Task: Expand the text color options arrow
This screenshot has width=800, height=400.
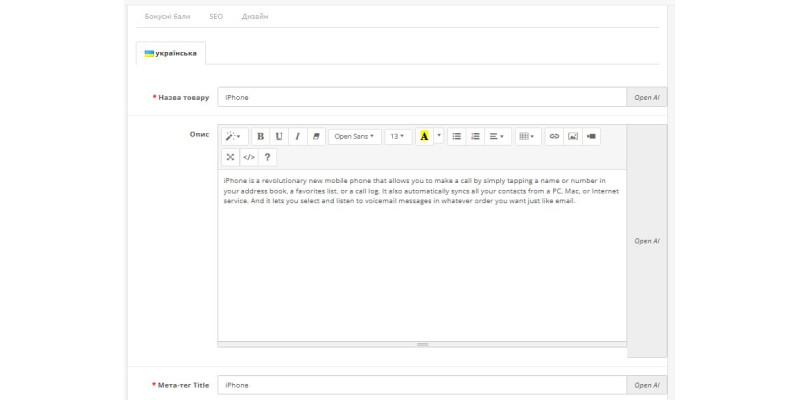Action: point(439,136)
